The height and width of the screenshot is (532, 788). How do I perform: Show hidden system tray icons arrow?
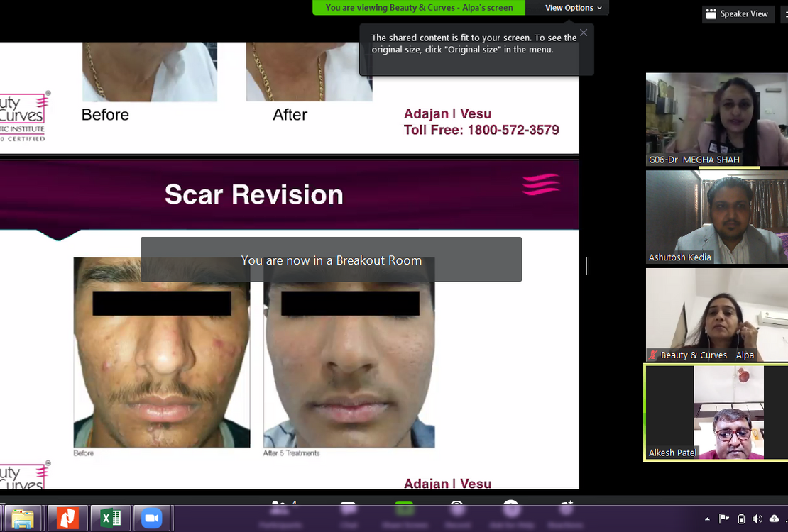point(707,519)
